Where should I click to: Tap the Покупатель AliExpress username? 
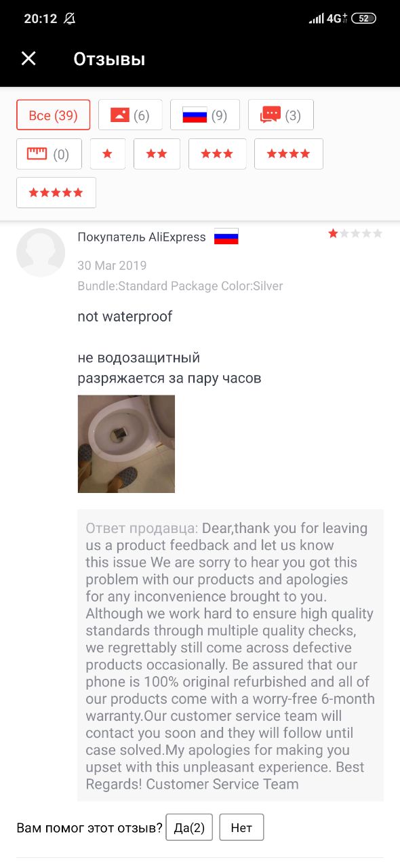click(x=142, y=237)
